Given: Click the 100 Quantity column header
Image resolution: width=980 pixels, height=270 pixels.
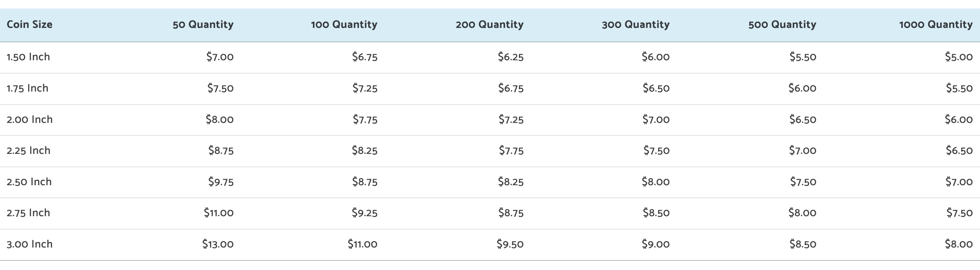Looking at the screenshot, I should tap(344, 25).
